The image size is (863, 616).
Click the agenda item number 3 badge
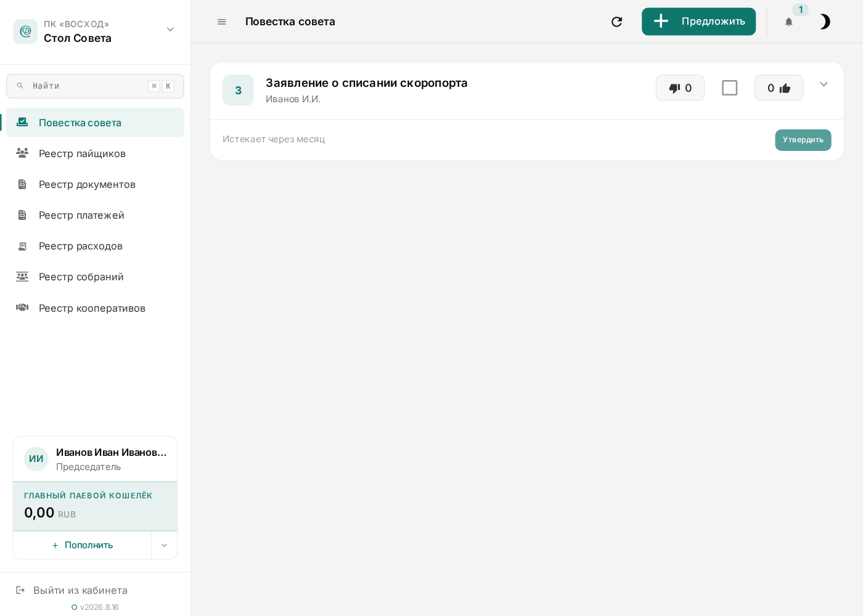pos(238,90)
